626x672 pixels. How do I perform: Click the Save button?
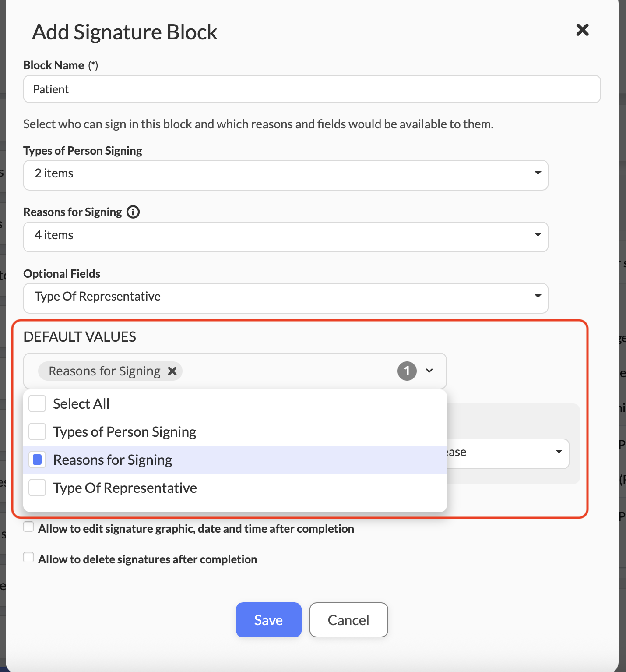268,620
